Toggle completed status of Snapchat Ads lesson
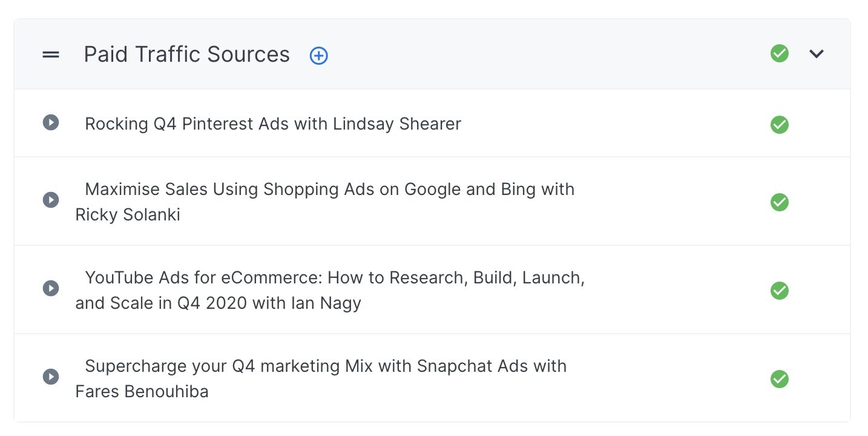Viewport: 868px width, 436px height. click(x=780, y=379)
